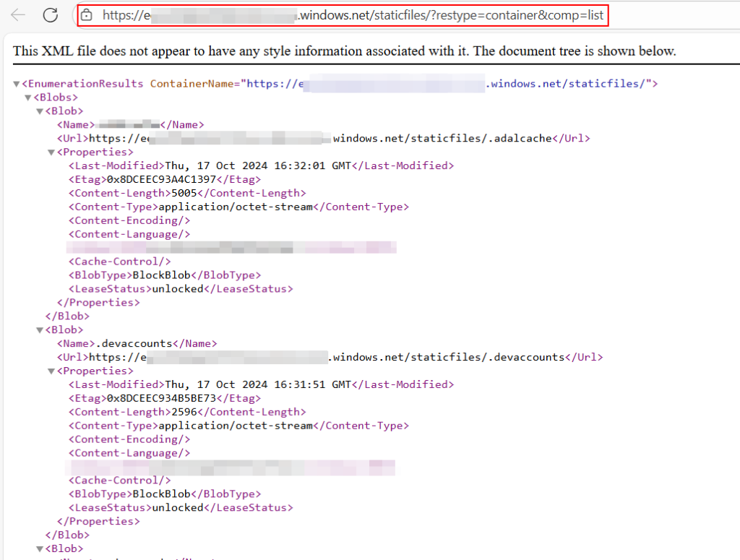
Task: Focus the address bar URL field
Action: [343, 16]
